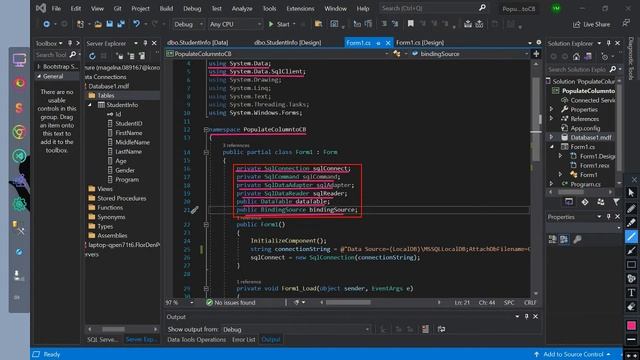
Task: Click the Search (Ctrl+Q) box
Action: (x=433, y=8)
